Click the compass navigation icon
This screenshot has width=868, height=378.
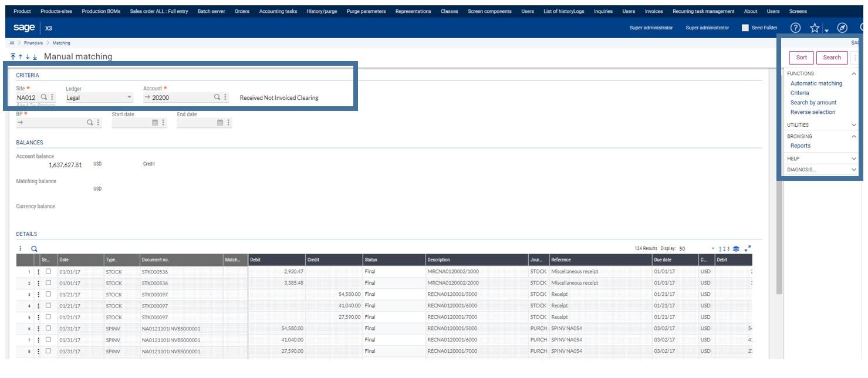[842, 28]
